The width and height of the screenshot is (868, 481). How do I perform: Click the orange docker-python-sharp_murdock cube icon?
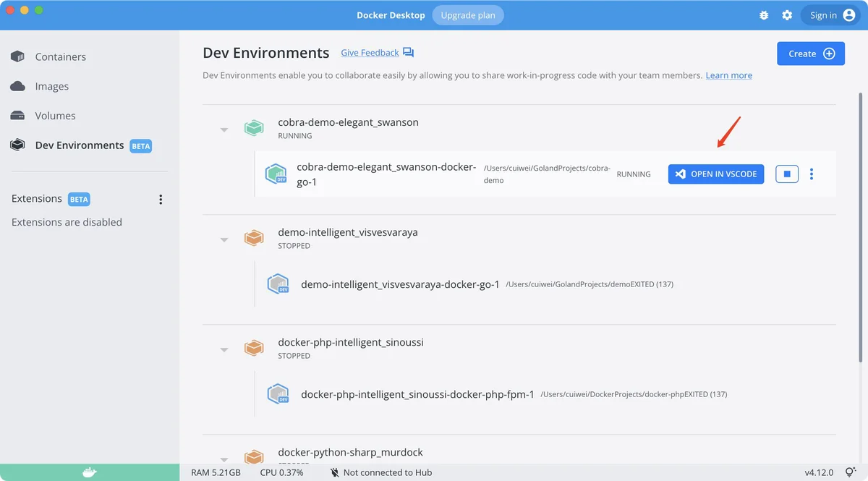click(x=254, y=456)
